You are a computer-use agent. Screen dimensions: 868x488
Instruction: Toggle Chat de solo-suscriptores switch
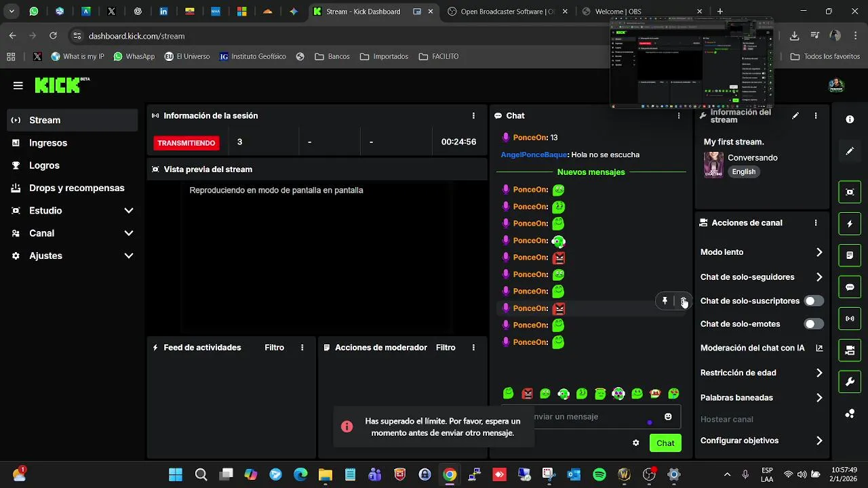(x=814, y=301)
